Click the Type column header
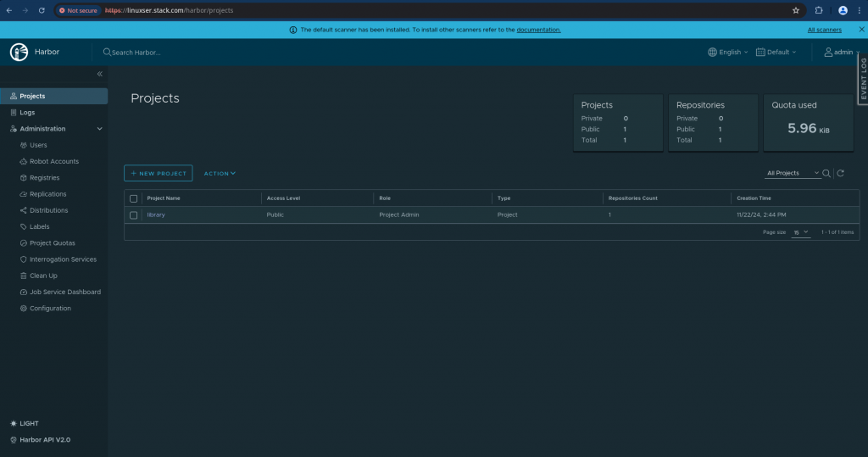The height and width of the screenshot is (457, 868). (x=504, y=198)
